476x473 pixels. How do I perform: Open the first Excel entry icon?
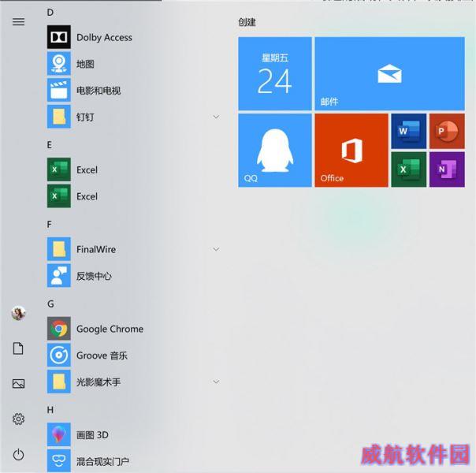pos(59,169)
